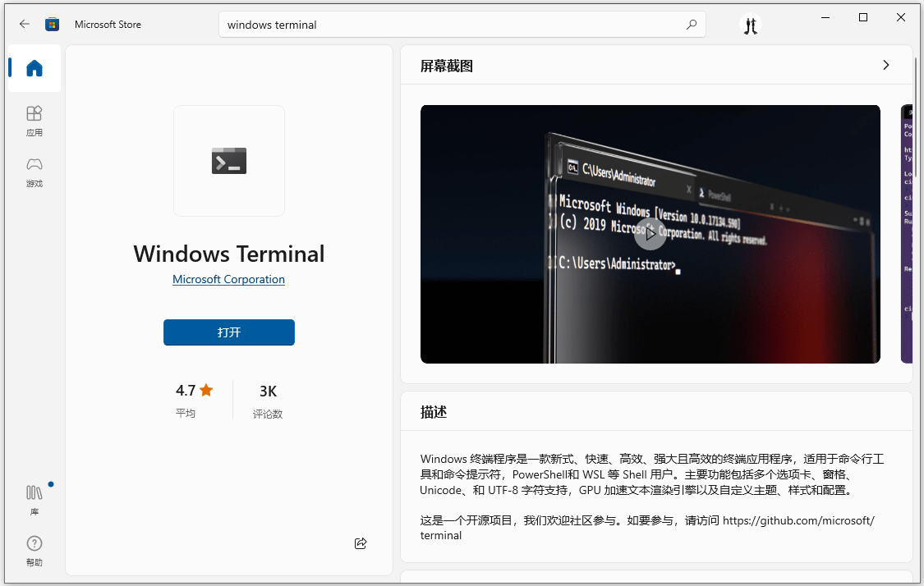
Task: Open the second partially visible screenshot thumbnail
Action: point(906,234)
